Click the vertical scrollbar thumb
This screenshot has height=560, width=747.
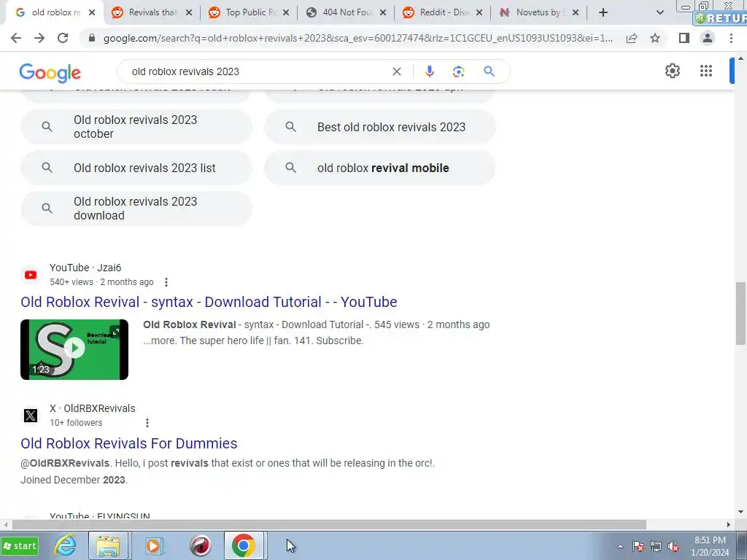pyautogui.click(x=741, y=313)
